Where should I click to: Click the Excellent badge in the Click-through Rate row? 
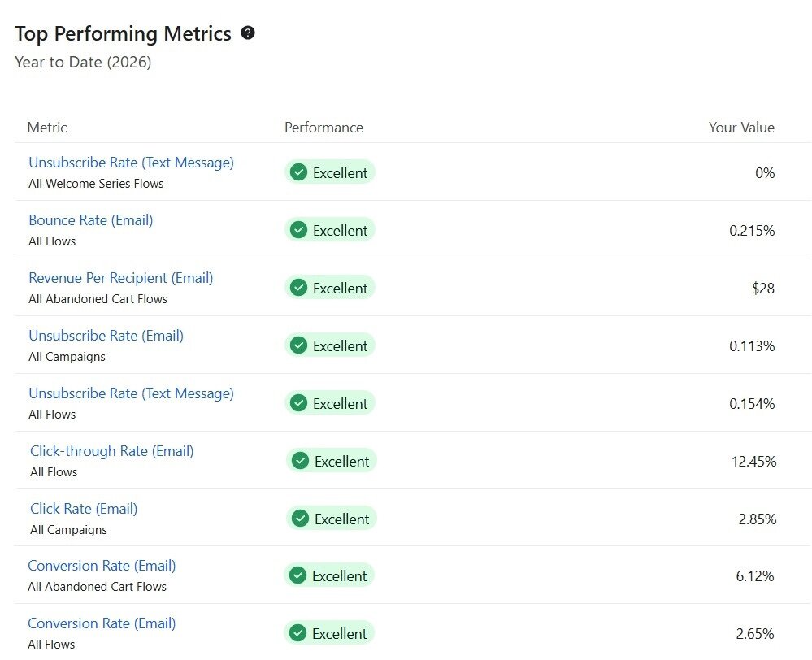coord(332,461)
